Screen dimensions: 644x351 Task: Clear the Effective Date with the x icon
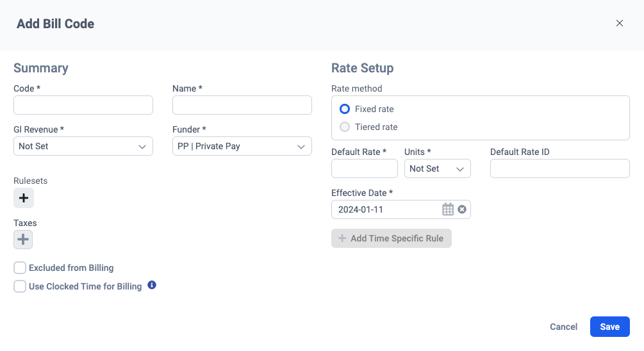pyautogui.click(x=461, y=209)
